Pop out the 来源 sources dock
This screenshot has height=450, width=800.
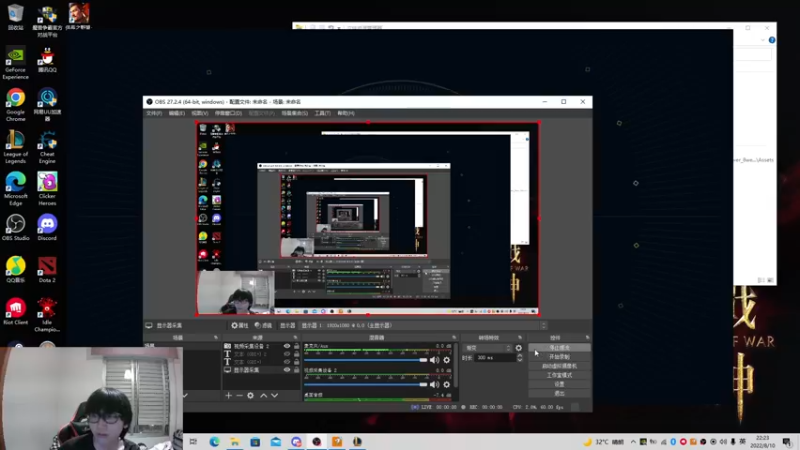295,337
